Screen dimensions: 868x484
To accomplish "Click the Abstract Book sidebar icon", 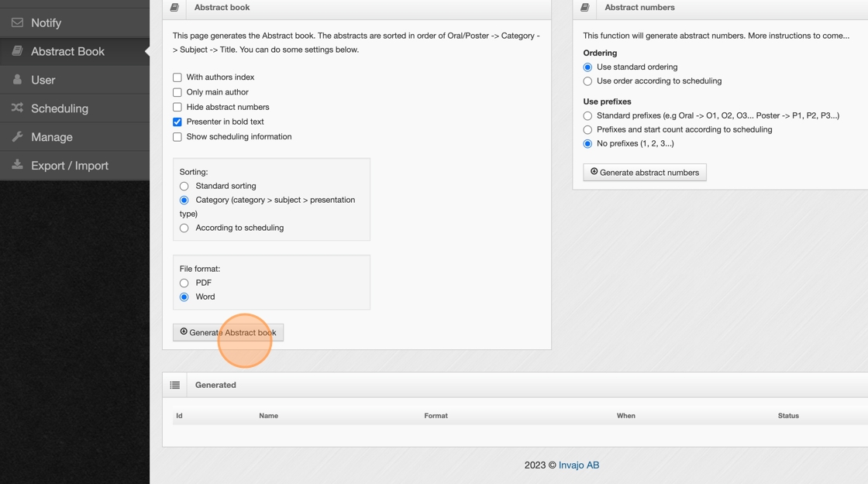I will coord(17,51).
